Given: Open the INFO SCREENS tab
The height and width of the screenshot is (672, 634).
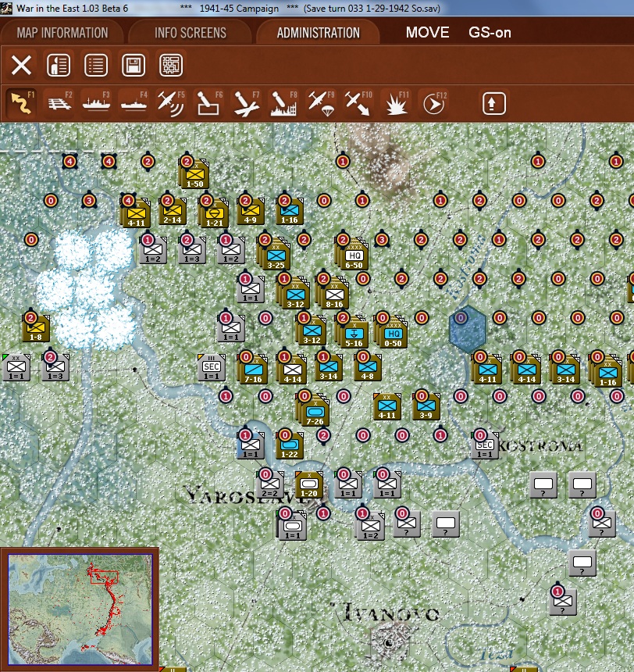Looking at the screenshot, I should coord(191,33).
